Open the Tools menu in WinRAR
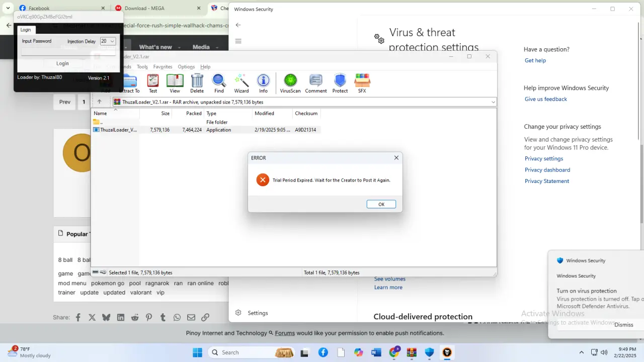The width and height of the screenshot is (644, 362). click(x=142, y=67)
